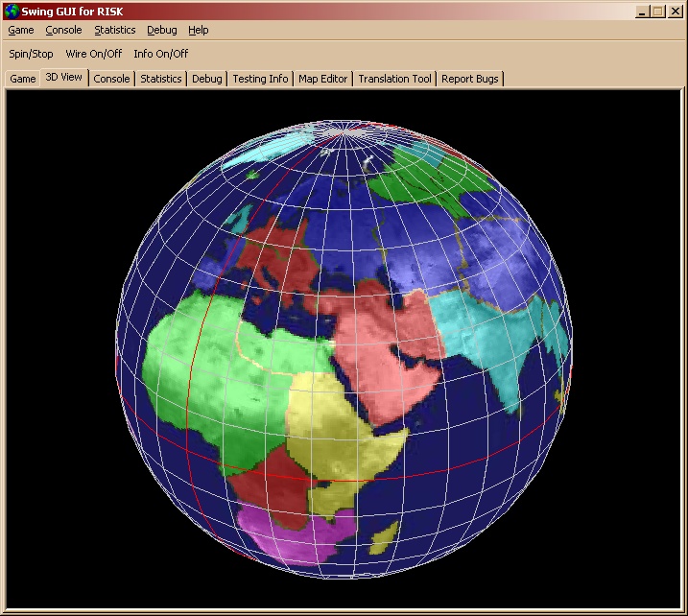Switch to the Debug tab
The height and width of the screenshot is (616, 688).
click(207, 79)
